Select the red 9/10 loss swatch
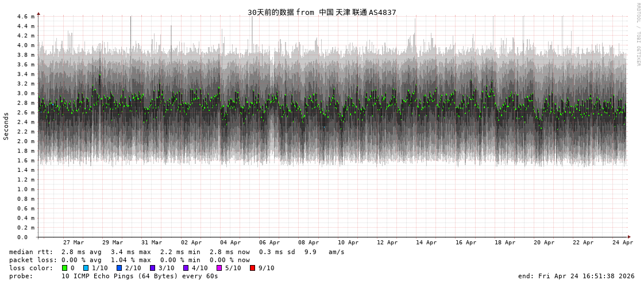This screenshot has width=644, height=284. (253, 268)
